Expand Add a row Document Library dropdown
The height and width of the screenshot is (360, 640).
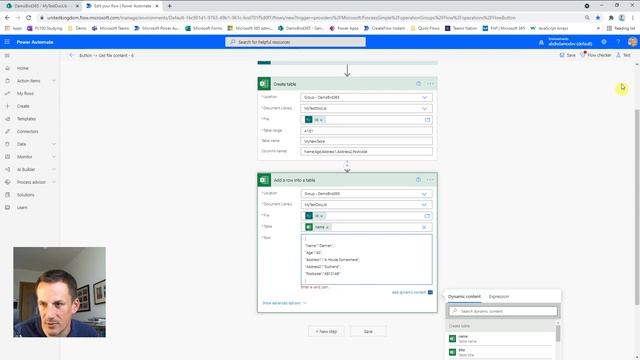coord(424,205)
